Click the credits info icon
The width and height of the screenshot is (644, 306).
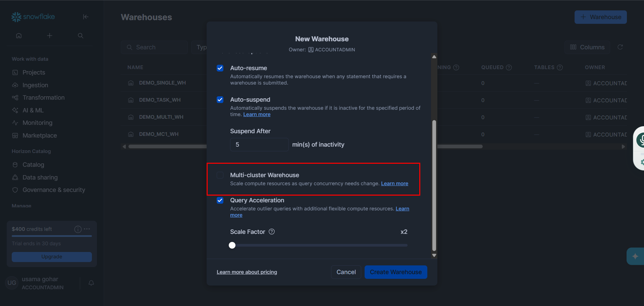[x=78, y=229]
